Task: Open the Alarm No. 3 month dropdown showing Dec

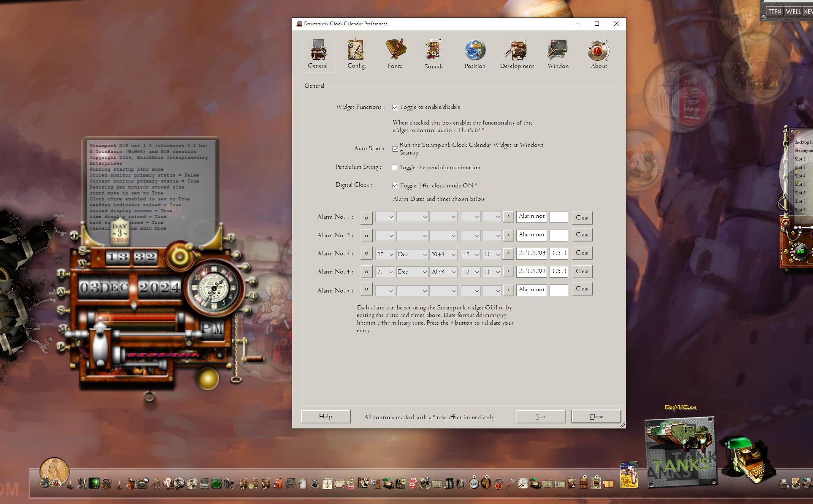Action: 412,254
